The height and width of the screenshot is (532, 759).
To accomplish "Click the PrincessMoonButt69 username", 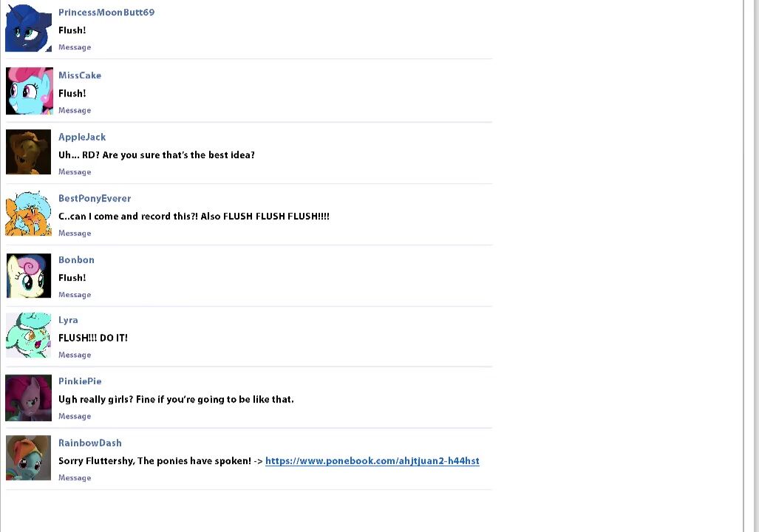I will coord(106,13).
